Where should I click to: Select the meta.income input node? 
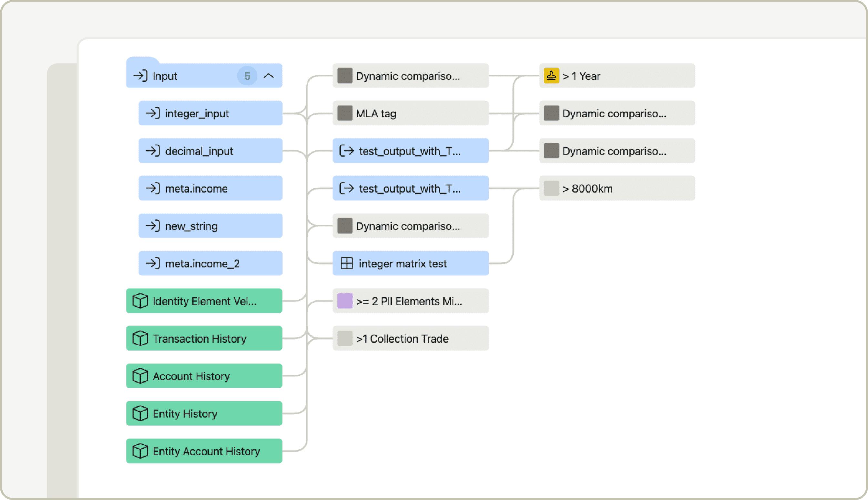210,188
